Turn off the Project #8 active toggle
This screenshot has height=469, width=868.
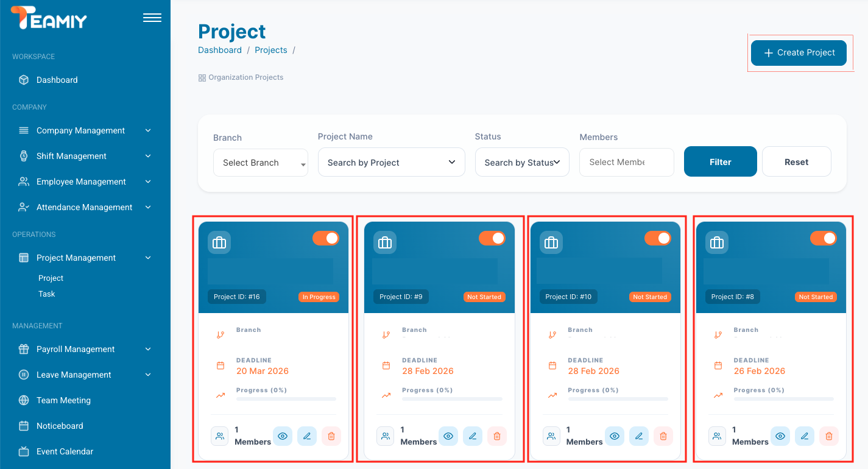point(823,238)
